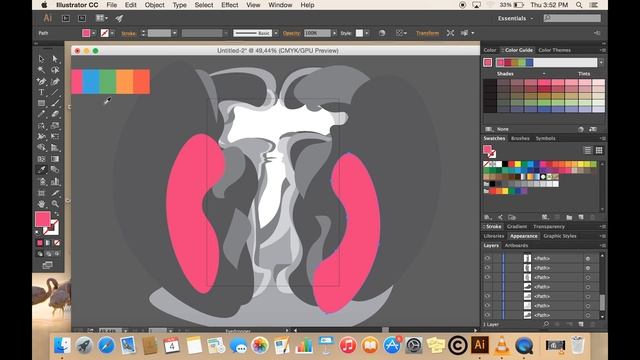Viewport: 640px width, 360px height.
Task: Toggle visibility of first Path layer row
Action: [x=487, y=258]
